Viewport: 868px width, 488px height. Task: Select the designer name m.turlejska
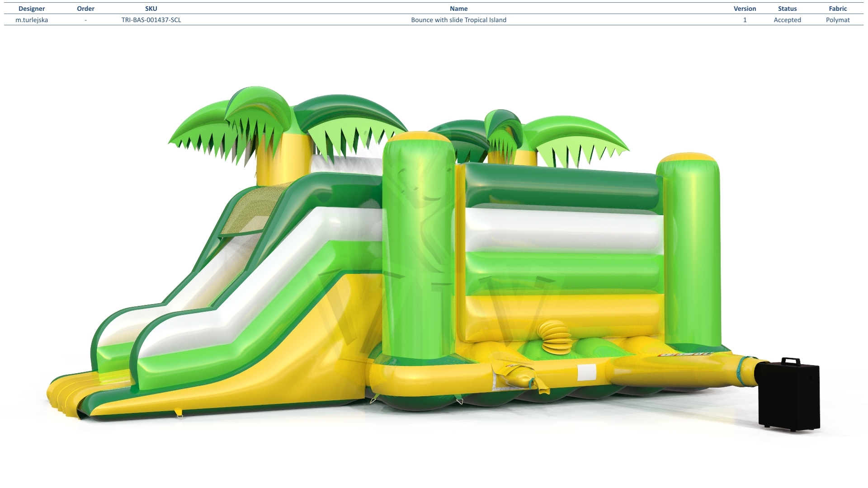click(x=32, y=20)
